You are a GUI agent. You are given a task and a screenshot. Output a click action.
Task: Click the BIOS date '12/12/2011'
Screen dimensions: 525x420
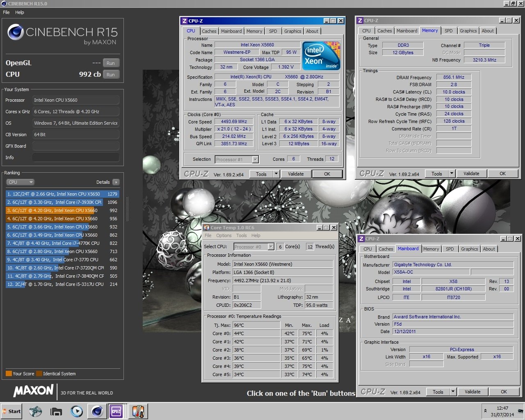point(453,331)
